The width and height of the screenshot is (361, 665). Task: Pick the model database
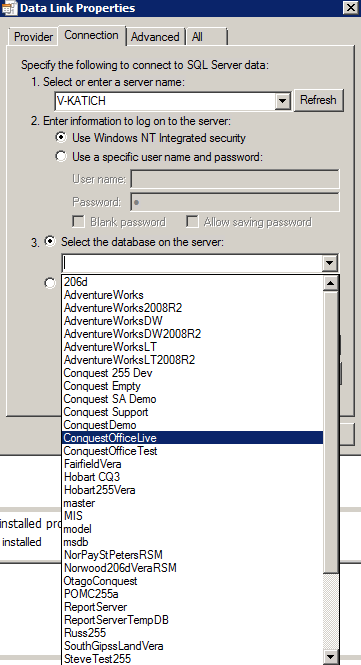[x=193, y=529]
